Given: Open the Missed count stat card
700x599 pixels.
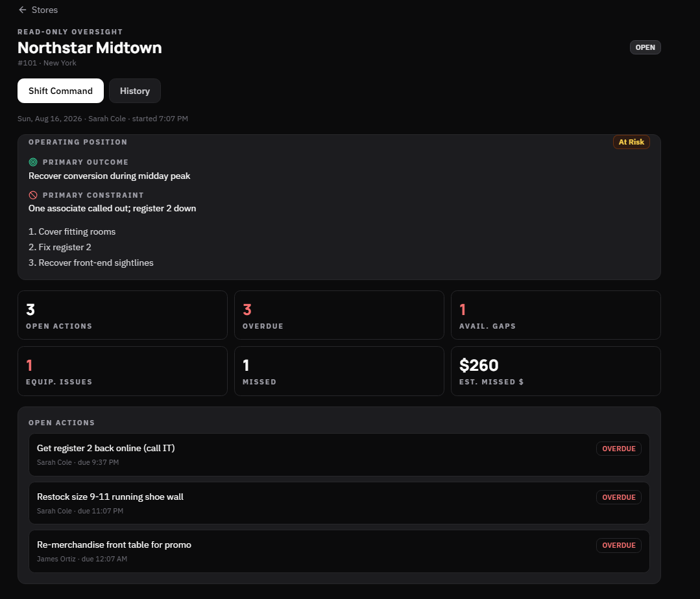Looking at the screenshot, I should (339, 371).
